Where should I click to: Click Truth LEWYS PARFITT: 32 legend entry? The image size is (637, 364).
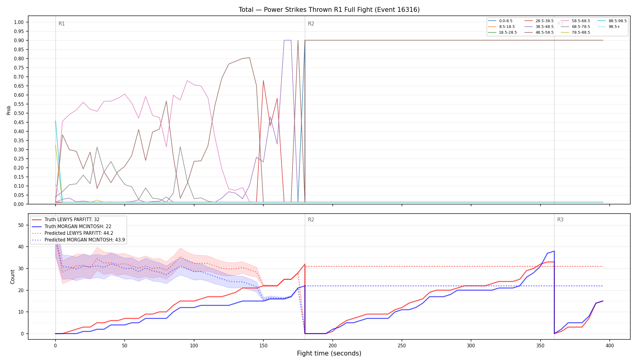click(66, 220)
